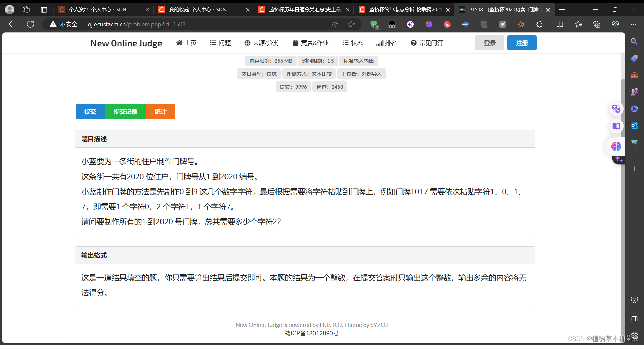Go to 主页 in navigation
The height and width of the screenshot is (345, 644).
coord(186,43)
